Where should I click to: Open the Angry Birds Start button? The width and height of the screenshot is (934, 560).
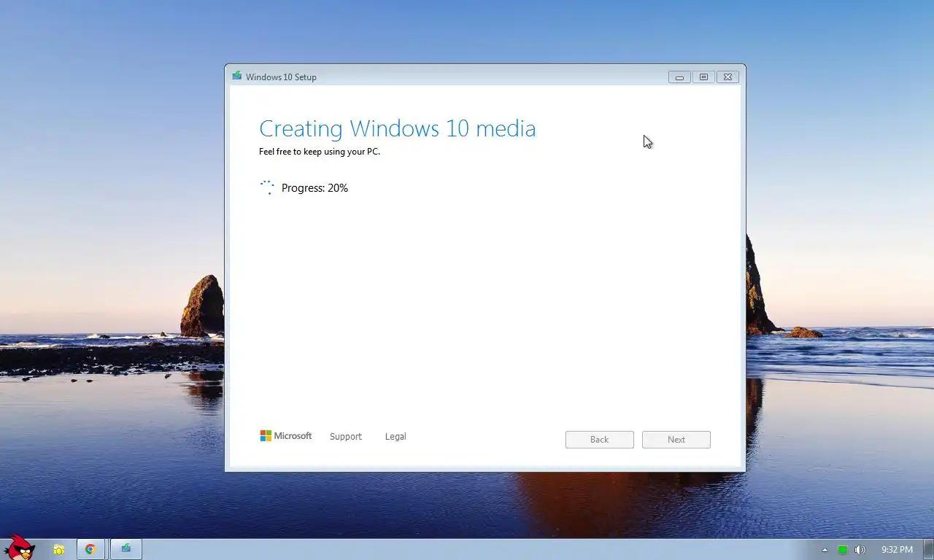tap(19, 548)
